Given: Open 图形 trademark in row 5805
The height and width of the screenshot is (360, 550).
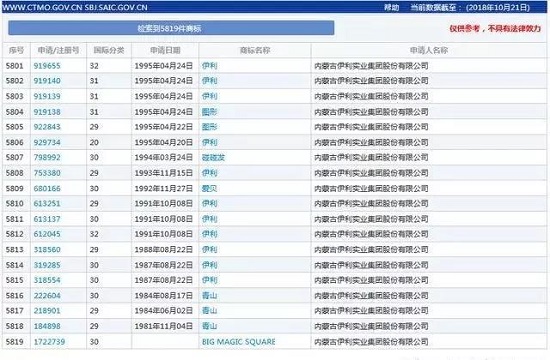Looking at the screenshot, I should 209,127.
